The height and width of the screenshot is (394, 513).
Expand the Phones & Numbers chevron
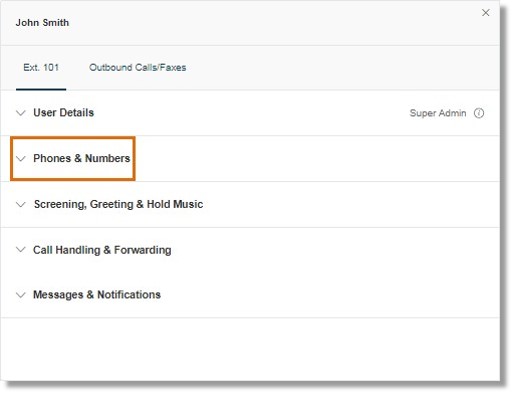pos(21,159)
